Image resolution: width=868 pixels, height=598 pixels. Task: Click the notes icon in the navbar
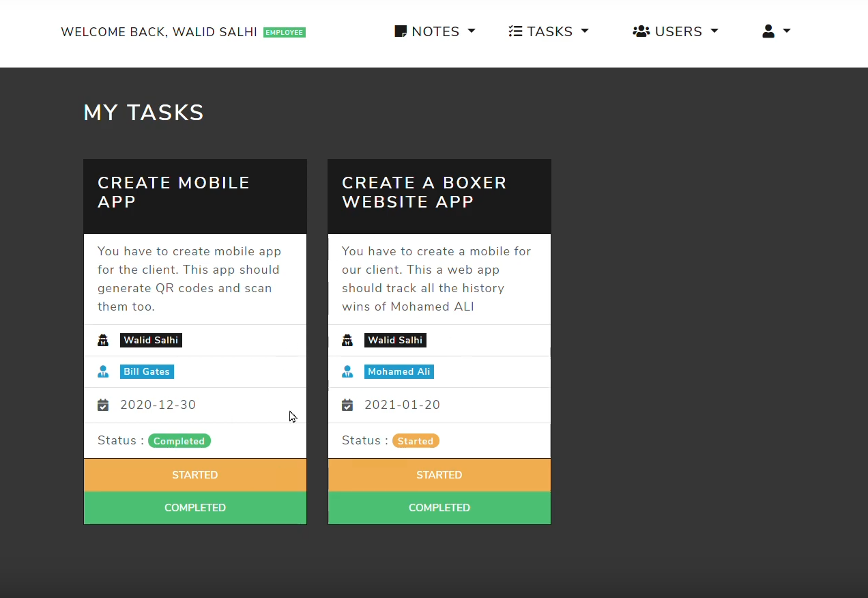[x=399, y=31]
